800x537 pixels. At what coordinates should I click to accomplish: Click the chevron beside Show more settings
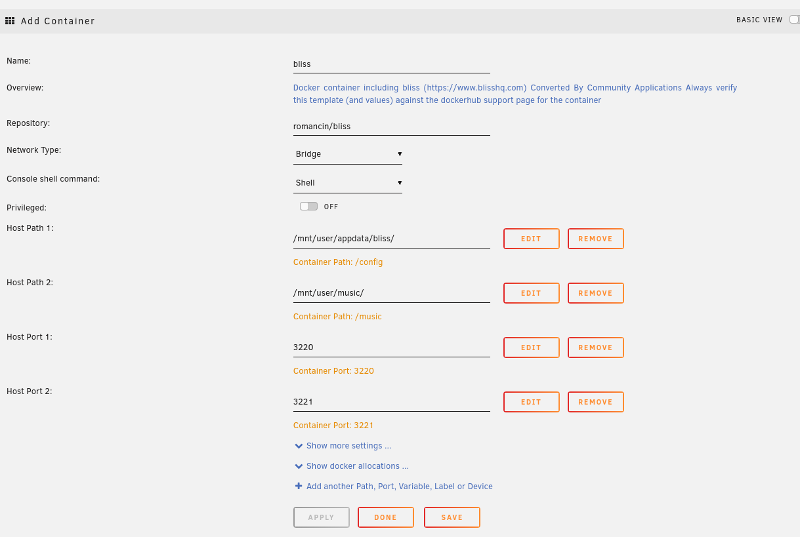point(298,446)
